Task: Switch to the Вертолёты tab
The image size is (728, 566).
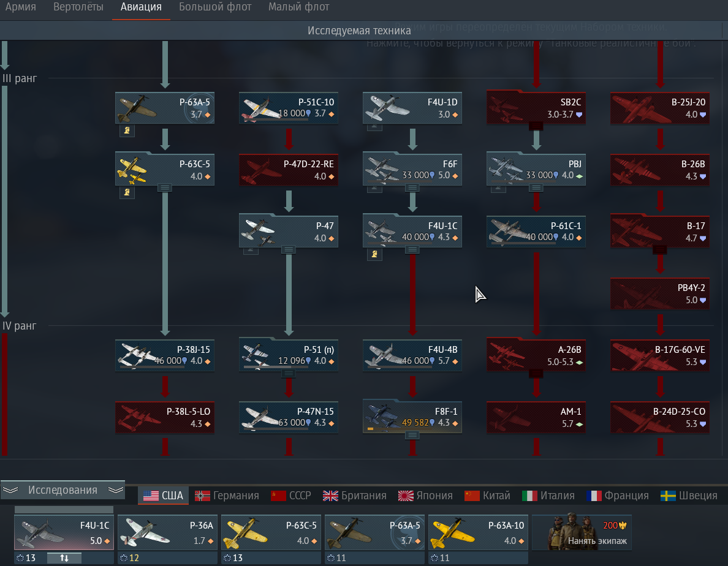Action: click(78, 7)
